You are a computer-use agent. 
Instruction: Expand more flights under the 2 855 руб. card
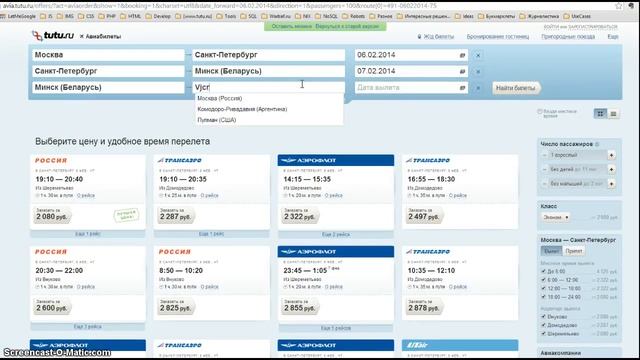tap(336, 328)
